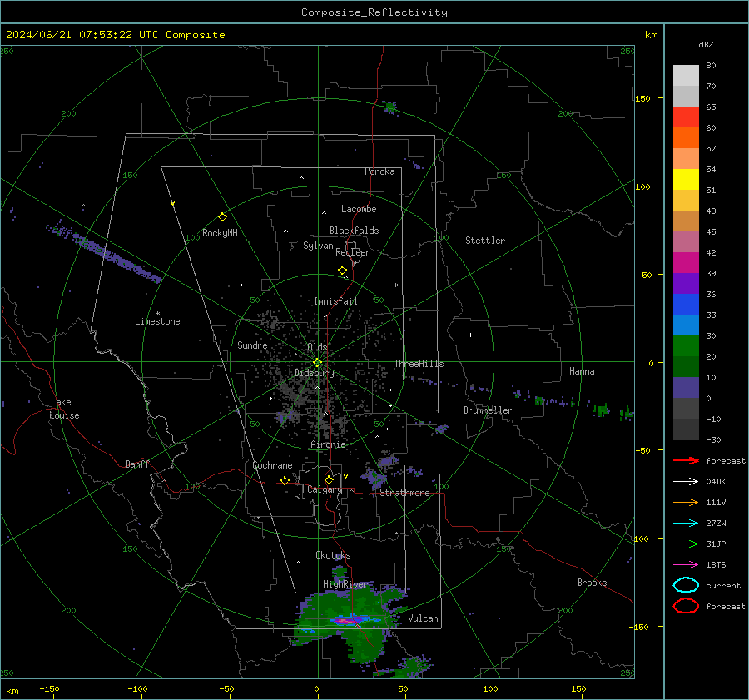Screen dimensions: 749x700
Task: Click the long purple echo streak above Limestone
Action: click(104, 252)
